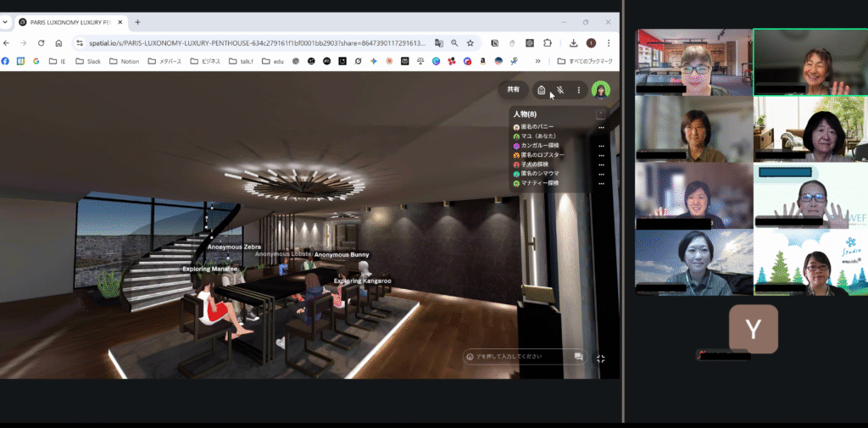Open the browser extensions puzzle icon
This screenshot has height=428, width=868.
pos(548,42)
